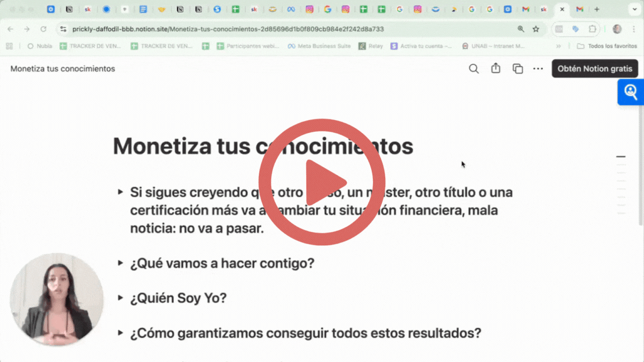This screenshot has width=644, height=362.
Task: Click the Notion share icon
Action: 496,68
